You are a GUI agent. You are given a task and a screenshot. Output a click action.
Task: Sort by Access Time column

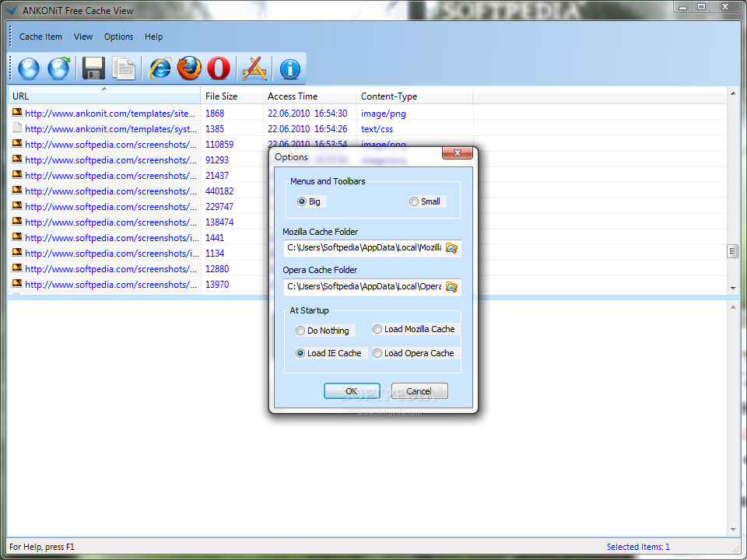[x=309, y=96]
